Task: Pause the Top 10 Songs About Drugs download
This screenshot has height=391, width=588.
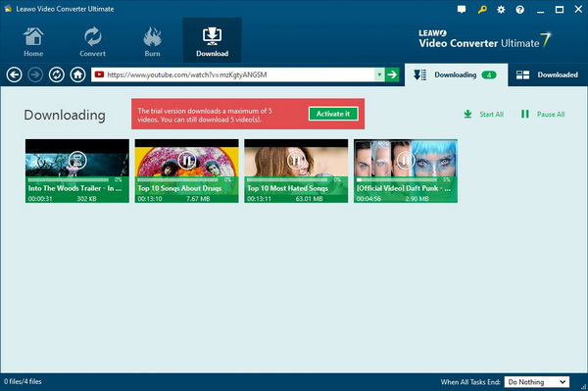Action: (187, 161)
